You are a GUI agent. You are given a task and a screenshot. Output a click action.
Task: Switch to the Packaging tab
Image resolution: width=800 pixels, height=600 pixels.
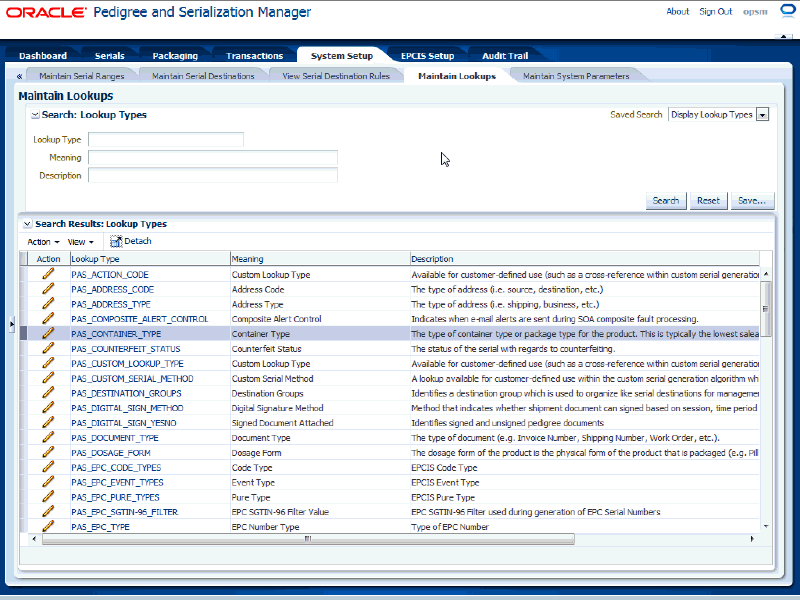pyautogui.click(x=175, y=56)
